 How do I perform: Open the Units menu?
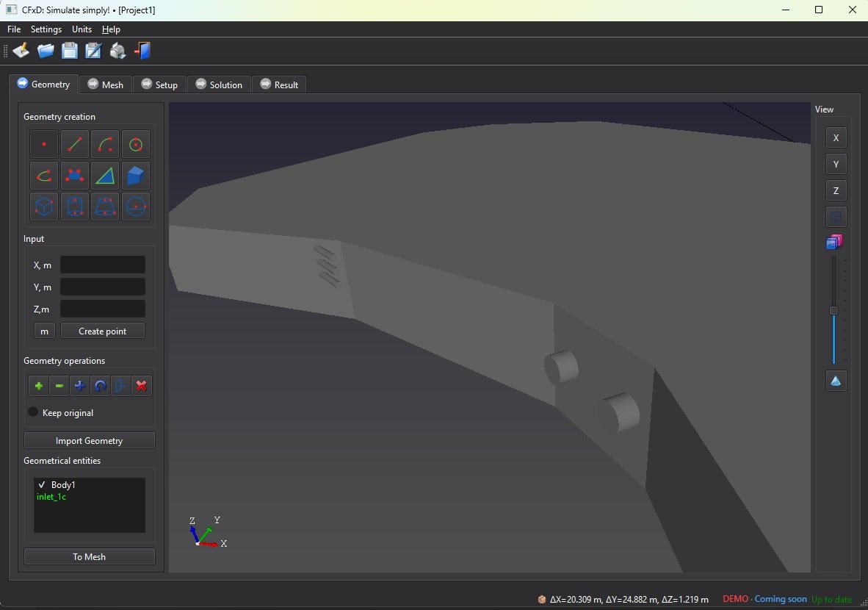click(82, 29)
